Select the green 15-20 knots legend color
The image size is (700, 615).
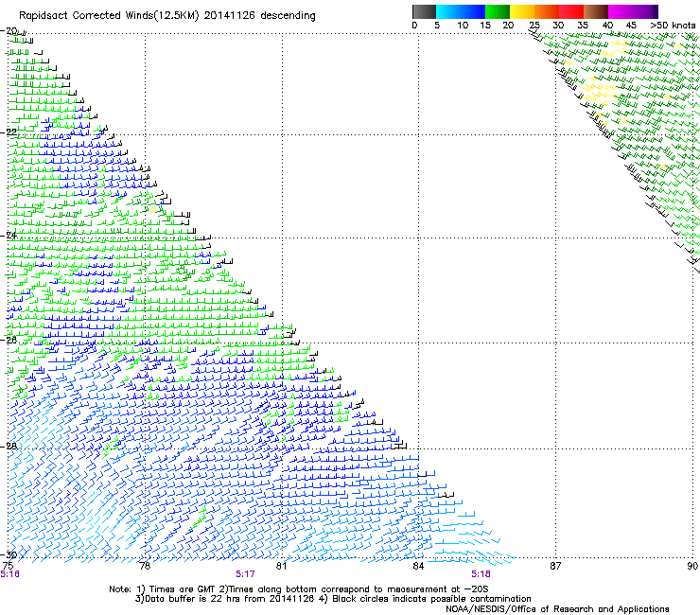(498, 11)
